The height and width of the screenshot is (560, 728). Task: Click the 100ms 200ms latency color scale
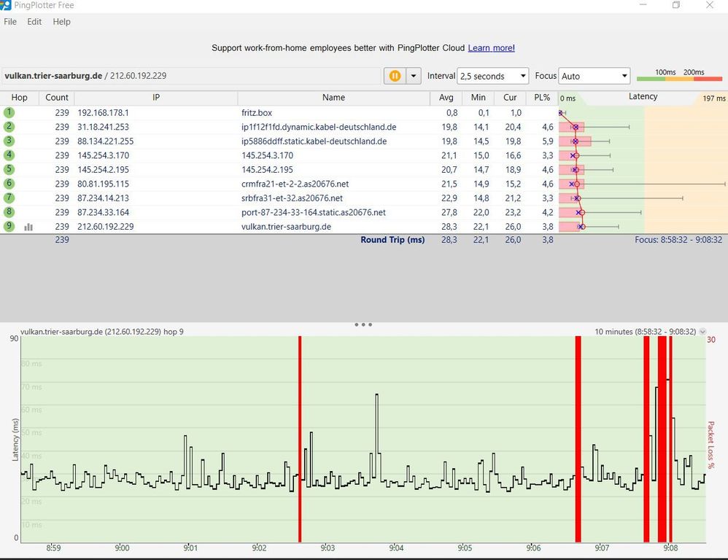point(680,76)
